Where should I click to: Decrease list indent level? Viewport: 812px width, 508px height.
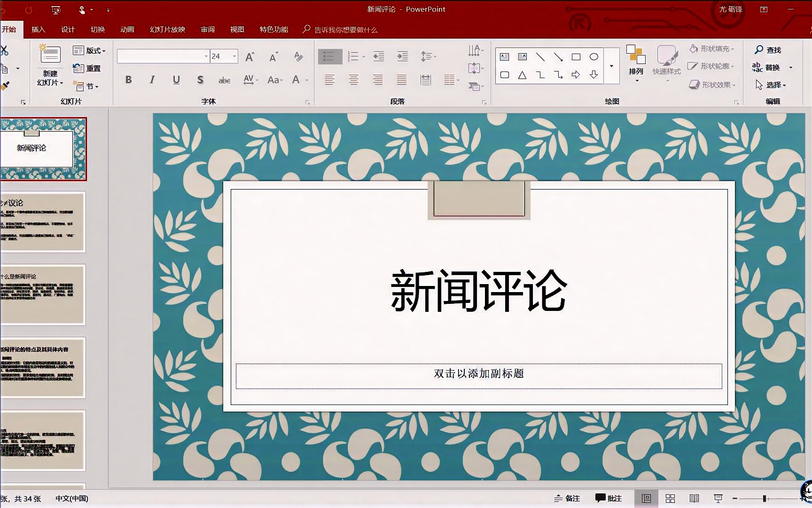coord(378,57)
